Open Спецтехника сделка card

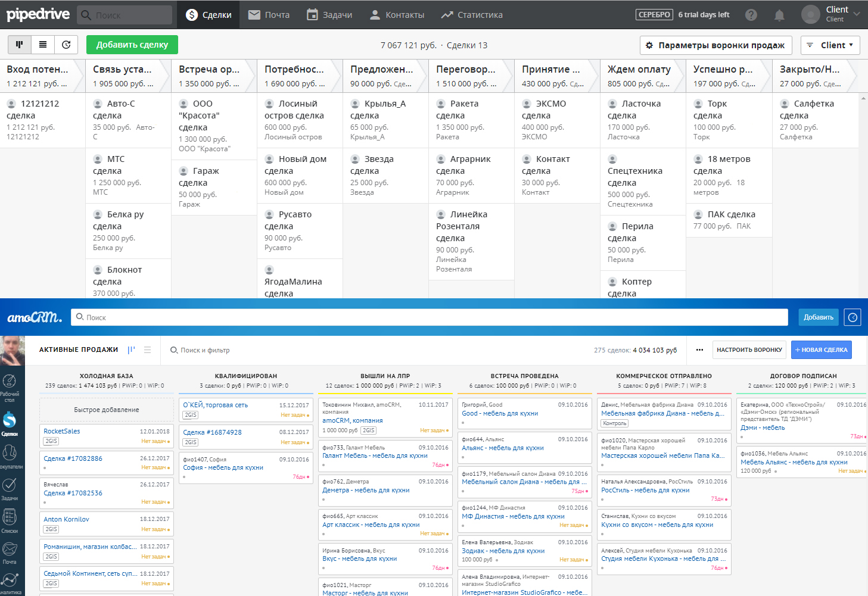pos(643,182)
